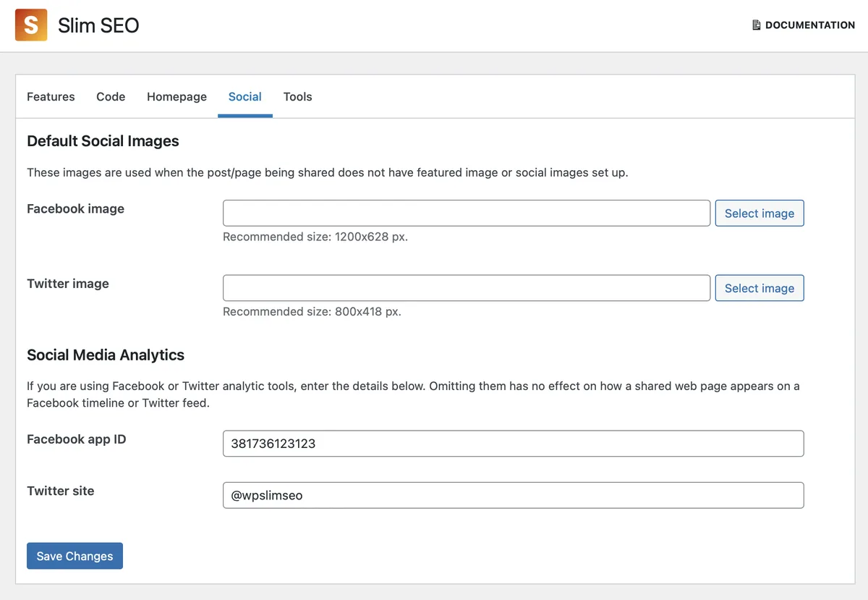Select the Social tab
Screen dimensions: 868x600
[245, 96]
